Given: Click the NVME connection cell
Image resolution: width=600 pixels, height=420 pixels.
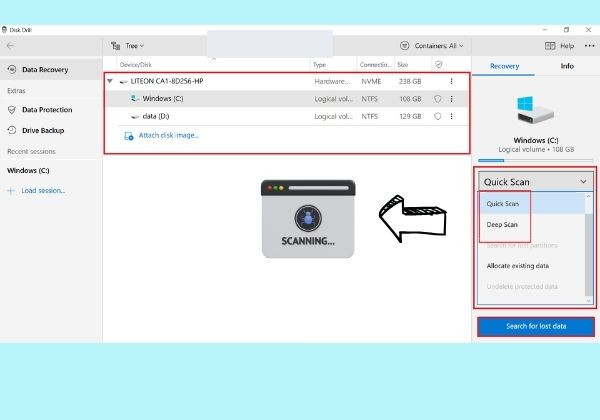Looking at the screenshot, I should 371,81.
